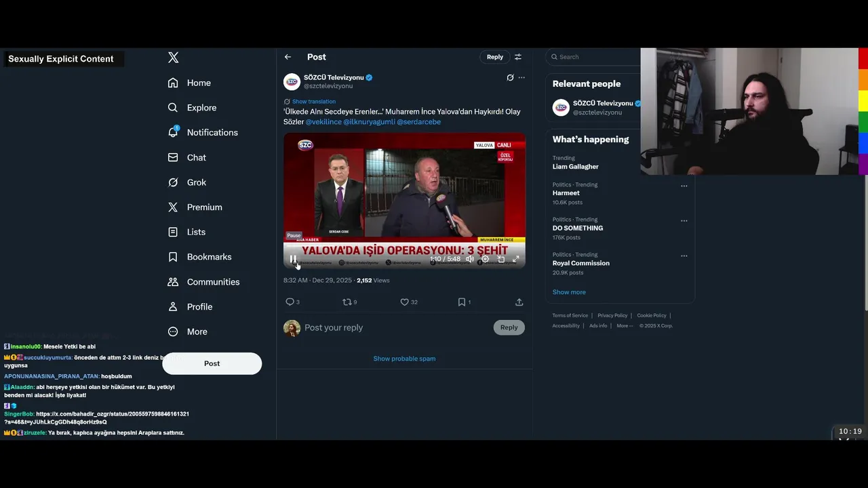This screenshot has height=488, width=868.
Task: Open Ads info footer link
Action: click(x=598, y=326)
